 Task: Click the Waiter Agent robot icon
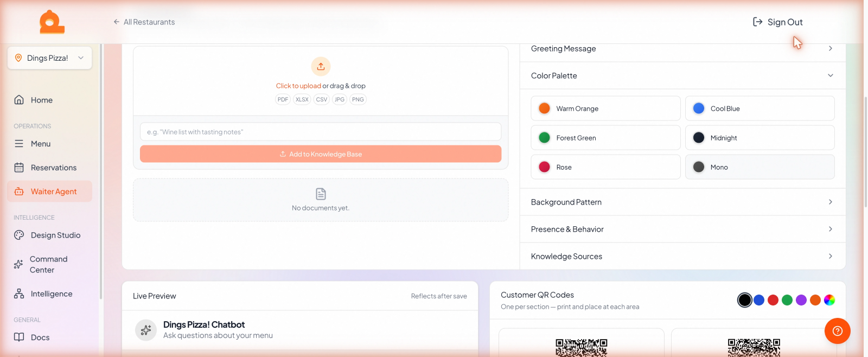[19, 192]
